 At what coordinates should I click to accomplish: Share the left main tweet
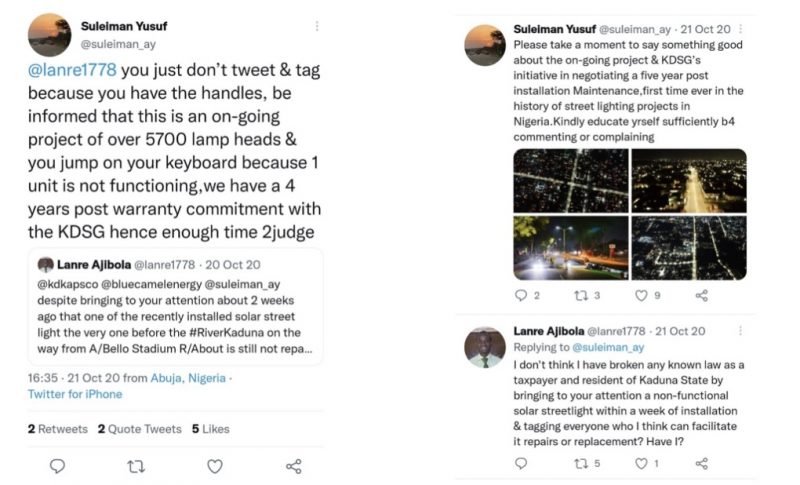click(293, 466)
